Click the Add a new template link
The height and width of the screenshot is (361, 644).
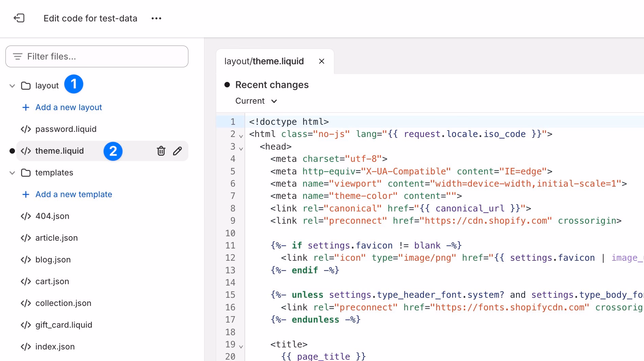point(74,194)
